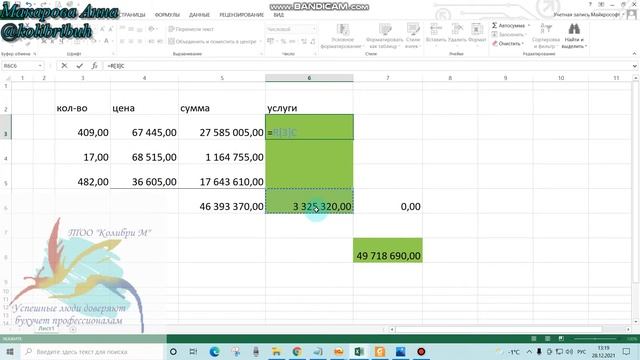Click the Bandicam red record taskbar icon

point(421,351)
